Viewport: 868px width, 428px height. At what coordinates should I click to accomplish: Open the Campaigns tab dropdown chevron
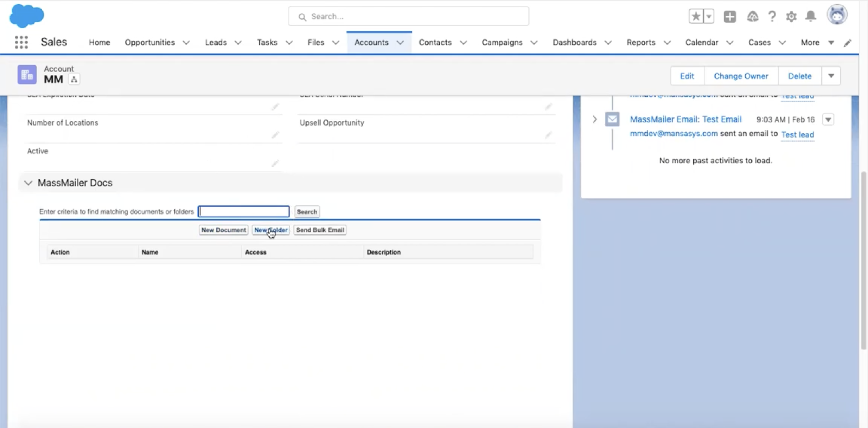pyautogui.click(x=534, y=43)
